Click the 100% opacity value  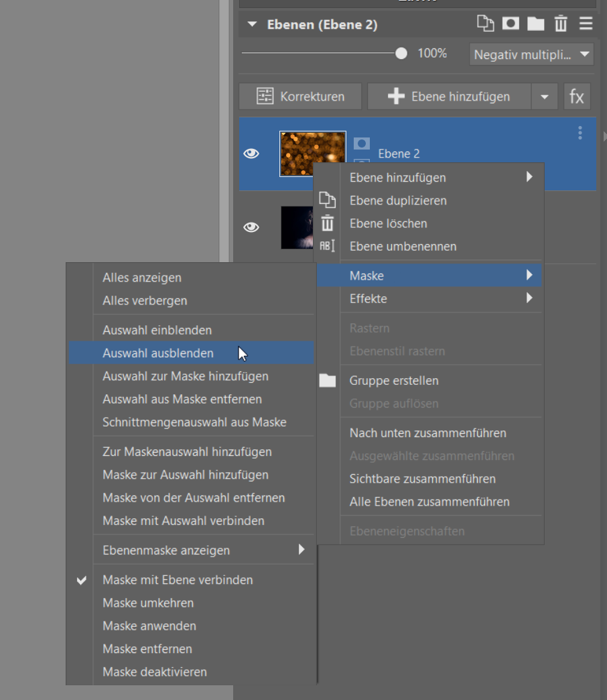(432, 53)
